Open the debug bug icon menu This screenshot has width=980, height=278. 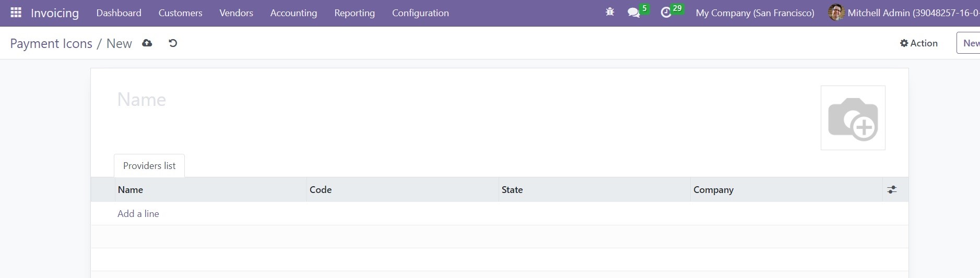point(610,13)
